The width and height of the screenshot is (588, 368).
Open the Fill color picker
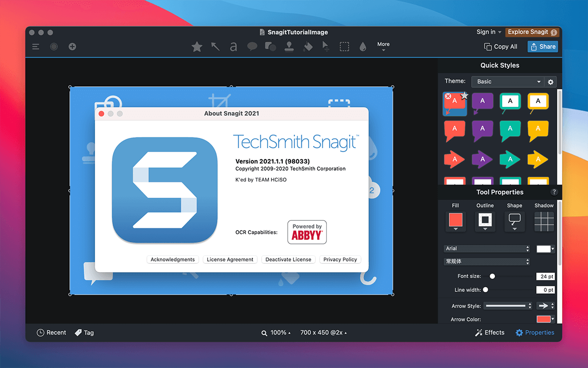pyautogui.click(x=456, y=221)
